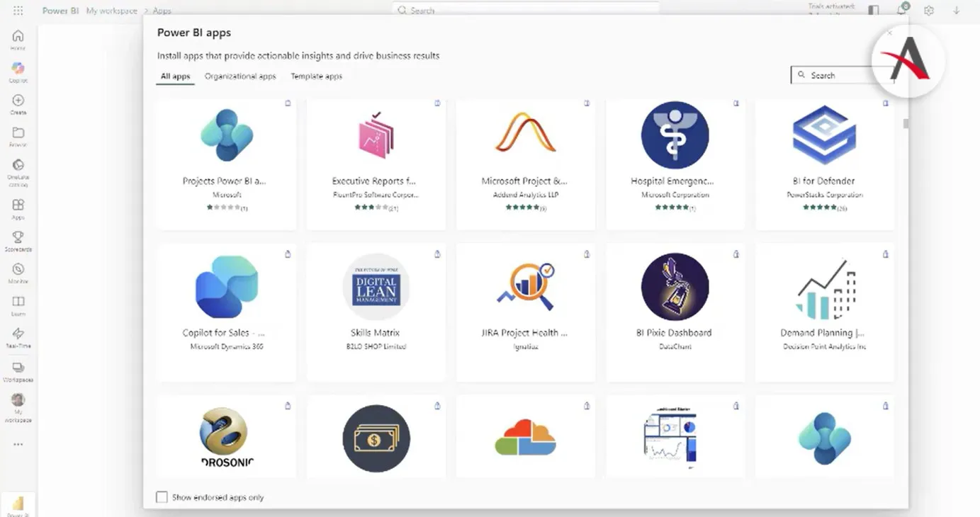
Task: Open Copilot from the navigation pane
Action: [x=18, y=71]
